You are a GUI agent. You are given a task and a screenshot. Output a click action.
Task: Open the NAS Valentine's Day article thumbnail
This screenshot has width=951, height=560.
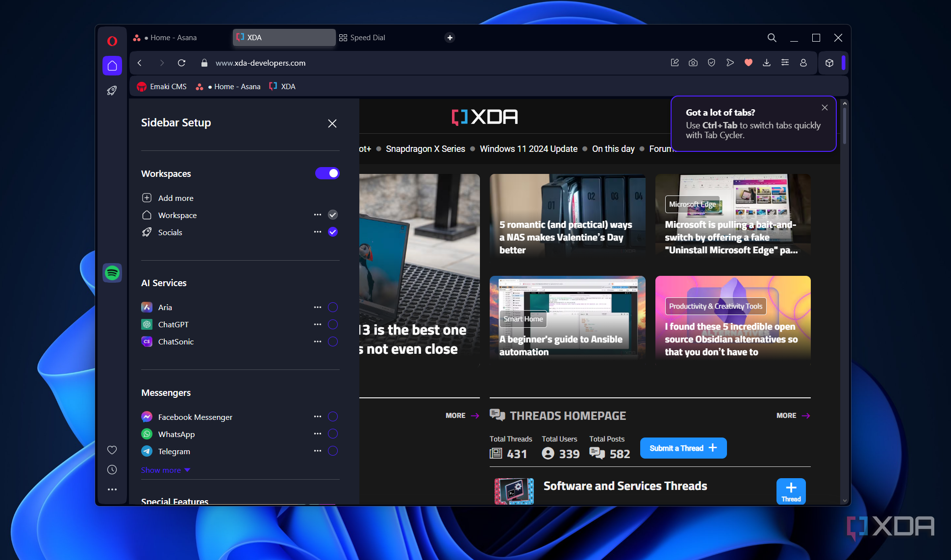pos(568,215)
